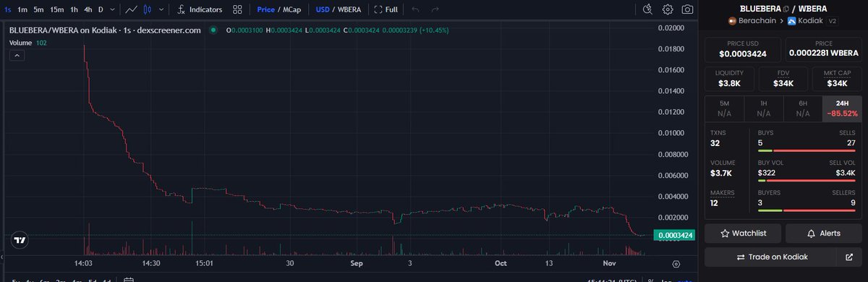Viewport: 868px width, 282px height.
Task: Click the BUYERS versus SELLERS ratio bar
Action: (x=807, y=210)
